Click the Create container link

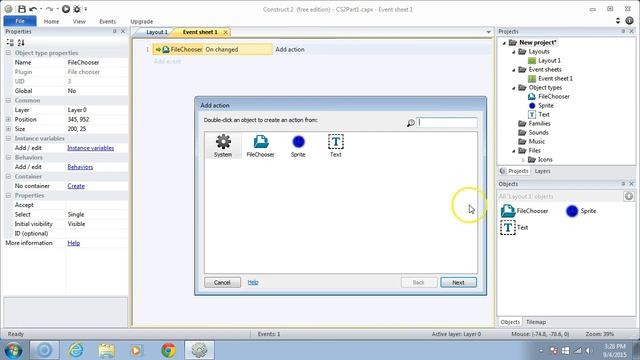pyautogui.click(x=76, y=186)
